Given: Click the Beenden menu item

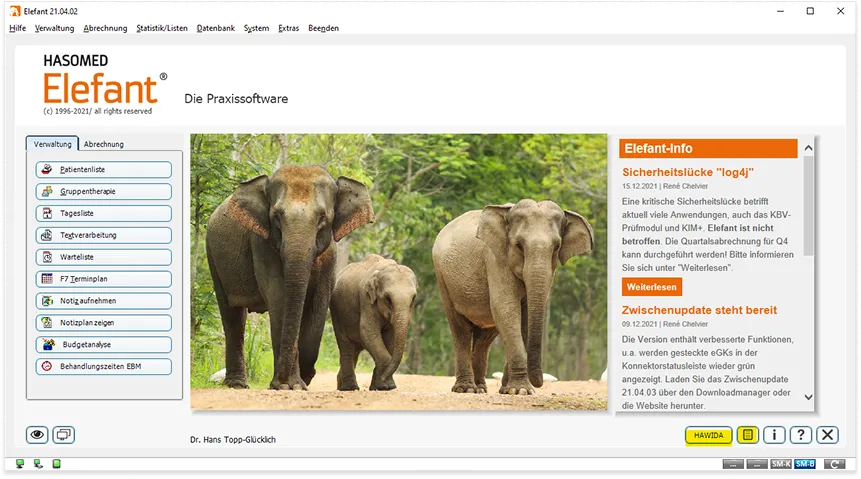Looking at the screenshot, I should pos(323,28).
